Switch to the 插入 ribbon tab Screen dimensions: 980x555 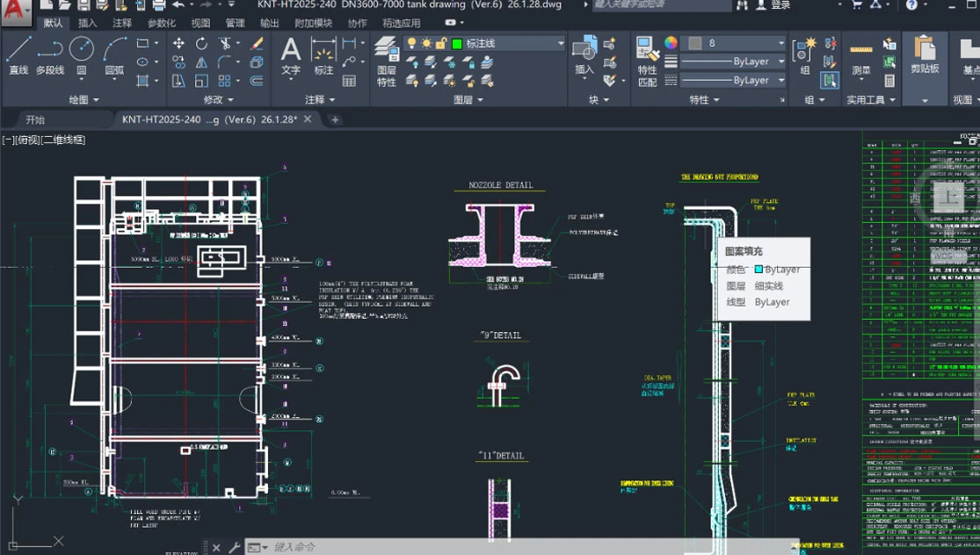click(x=88, y=23)
